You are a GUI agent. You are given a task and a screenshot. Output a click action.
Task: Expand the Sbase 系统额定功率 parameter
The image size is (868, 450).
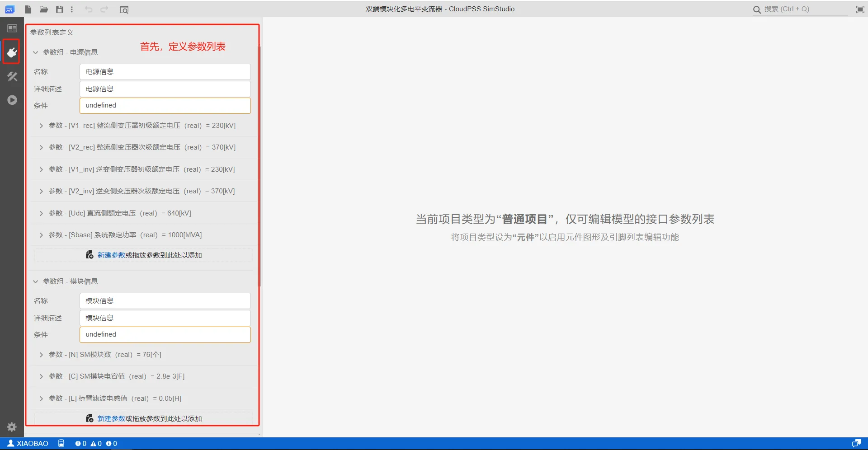[41, 235]
